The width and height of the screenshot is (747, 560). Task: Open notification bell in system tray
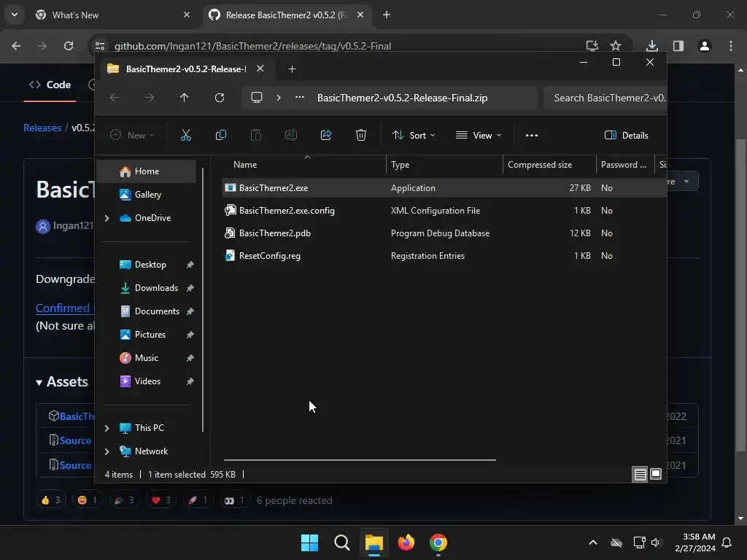click(x=727, y=542)
